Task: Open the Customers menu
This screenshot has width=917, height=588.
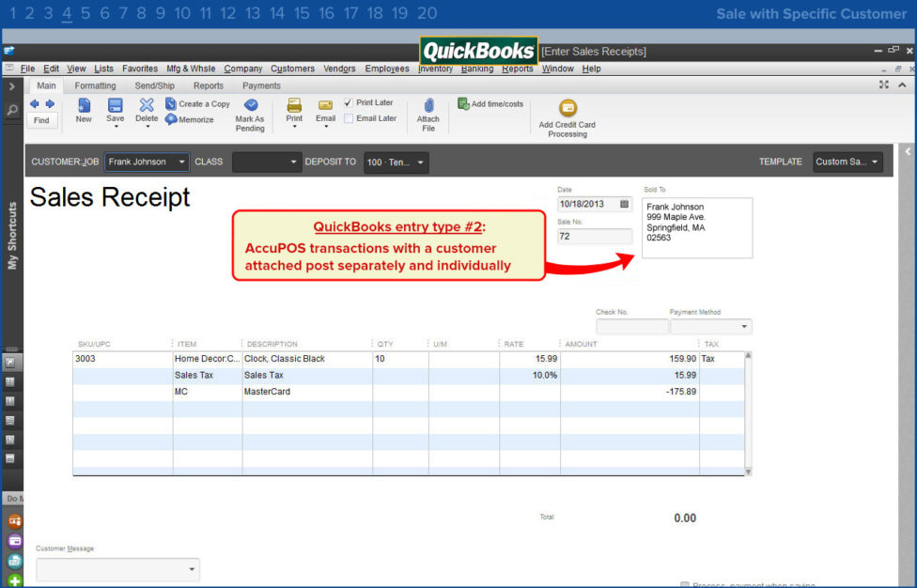Action: point(292,69)
